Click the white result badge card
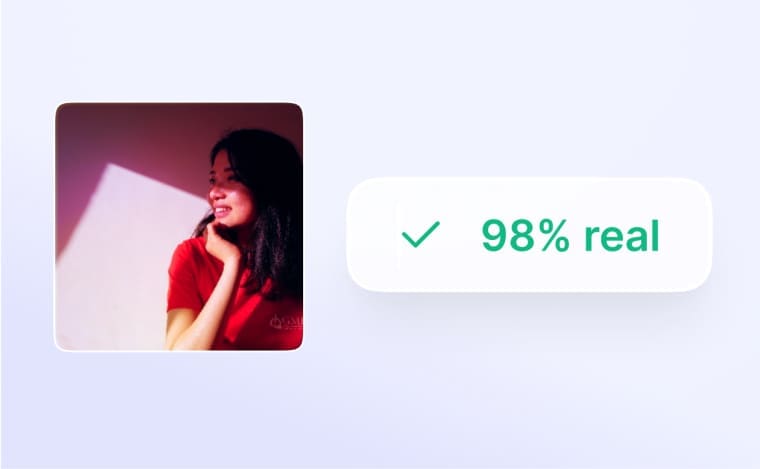The width and height of the screenshot is (760, 469). click(x=529, y=234)
